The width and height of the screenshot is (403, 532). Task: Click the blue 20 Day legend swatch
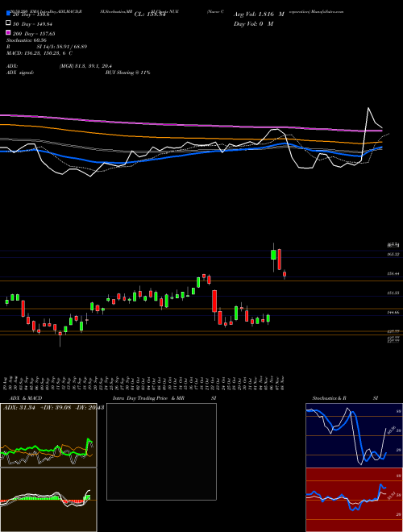coord(8,14)
